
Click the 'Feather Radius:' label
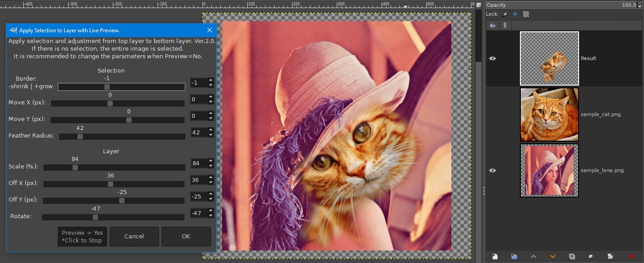click(x=31, y=136)
